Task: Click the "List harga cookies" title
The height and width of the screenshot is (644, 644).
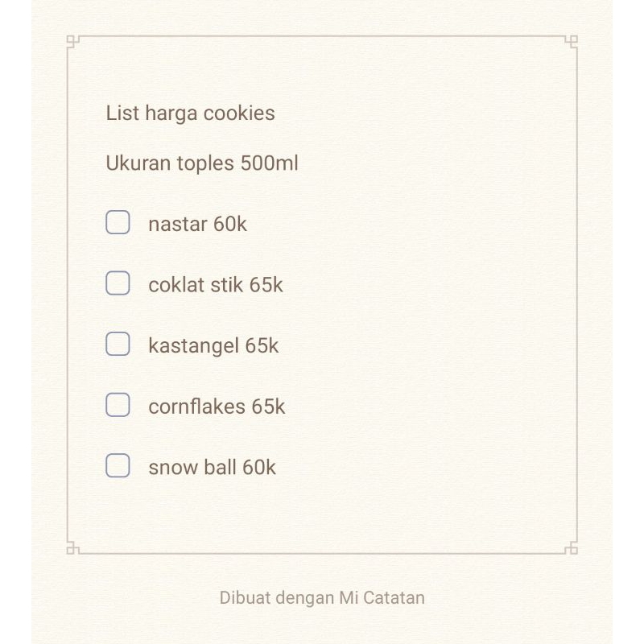Action: click(190, 114)
